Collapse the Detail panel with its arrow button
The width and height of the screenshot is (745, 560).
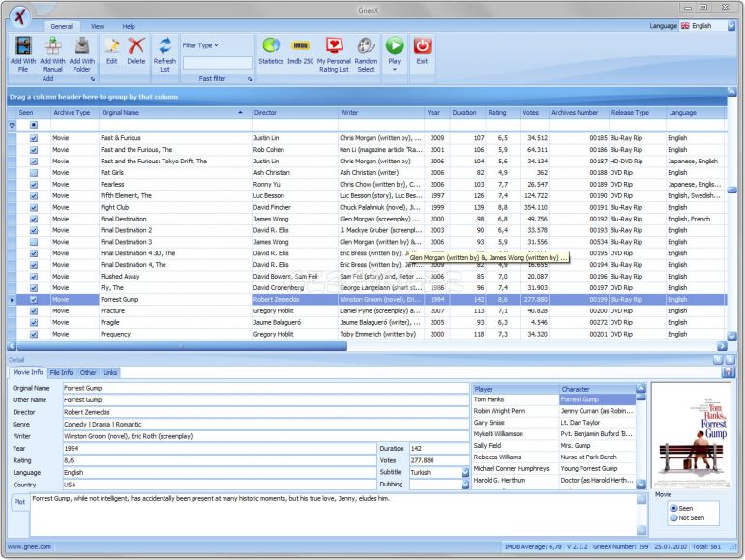[x=718, y=360]
